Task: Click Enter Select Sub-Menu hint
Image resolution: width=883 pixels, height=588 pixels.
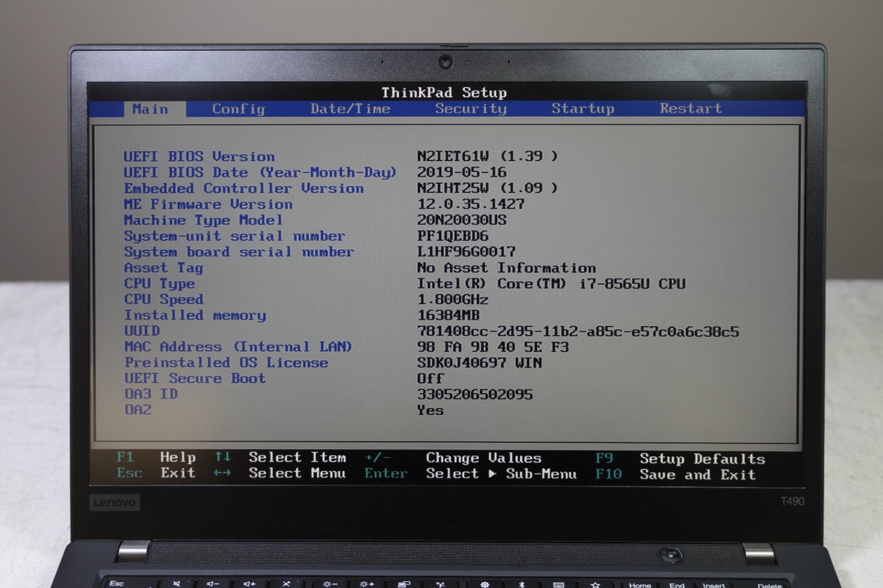Action: [x=470, y=474]
